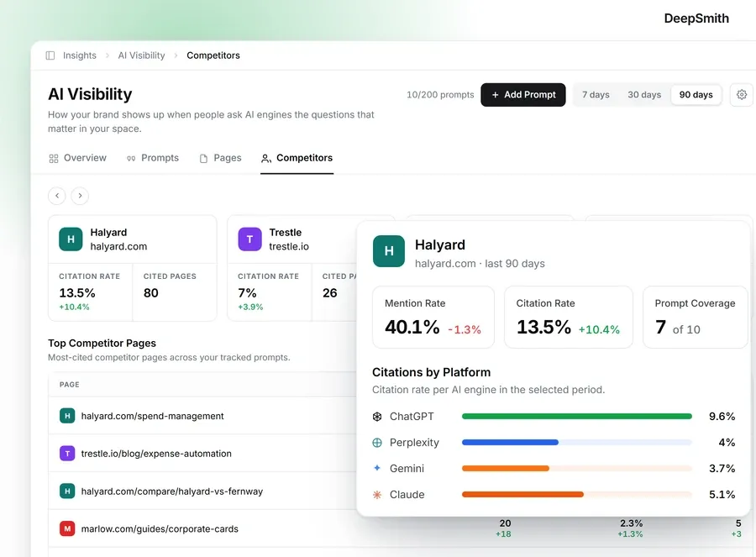Select the 30 days range

pos(644,95)
